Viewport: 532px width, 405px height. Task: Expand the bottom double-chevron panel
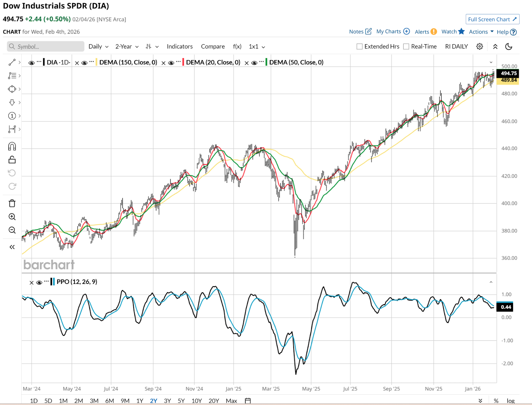coord(480,401)
